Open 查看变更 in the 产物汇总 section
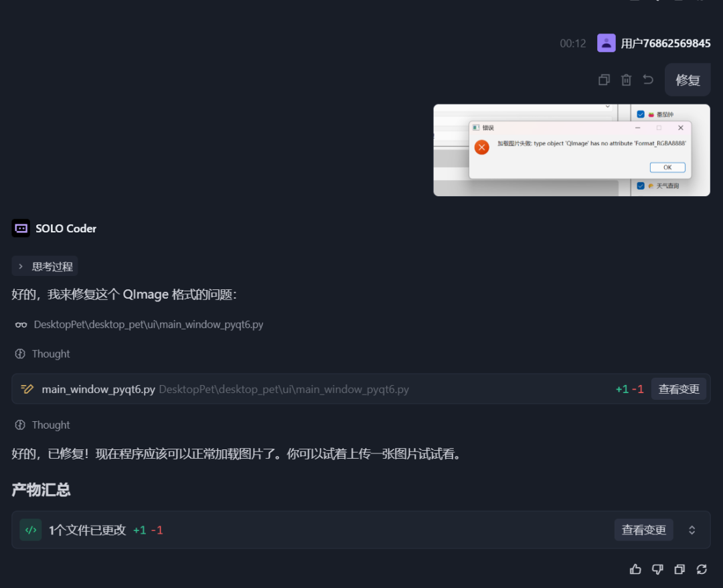This screenshot has width=723, height=588. [x=643, y=530]
